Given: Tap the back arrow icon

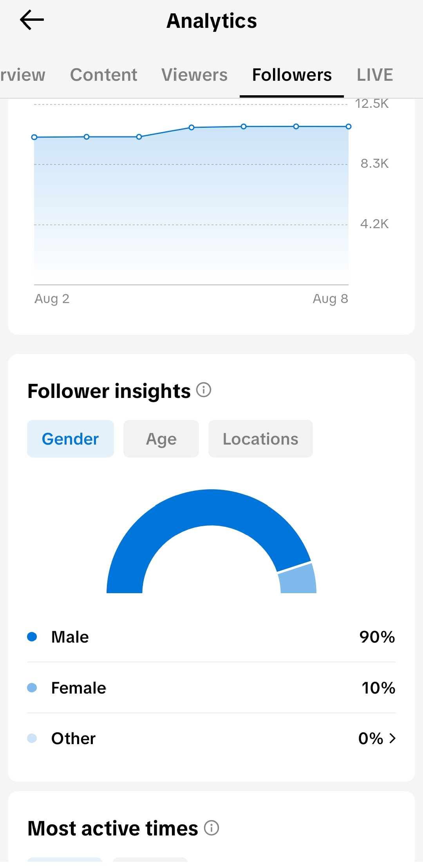Looking at the screenshot, I should tap(32, 20).
